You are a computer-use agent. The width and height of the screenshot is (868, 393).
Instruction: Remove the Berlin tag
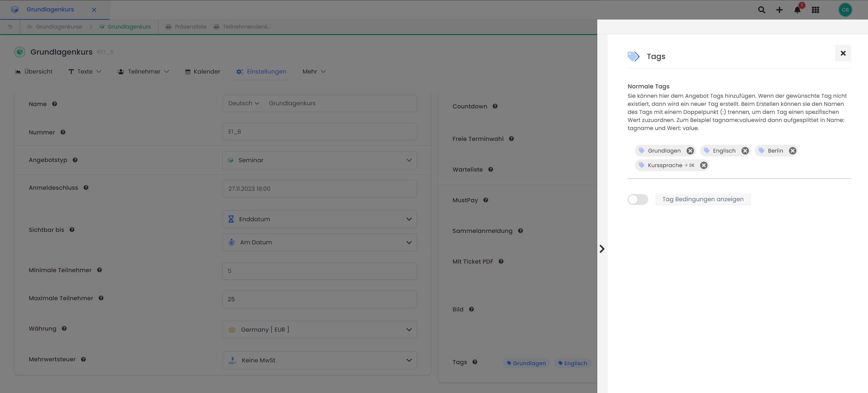click(x=792, y=151)
